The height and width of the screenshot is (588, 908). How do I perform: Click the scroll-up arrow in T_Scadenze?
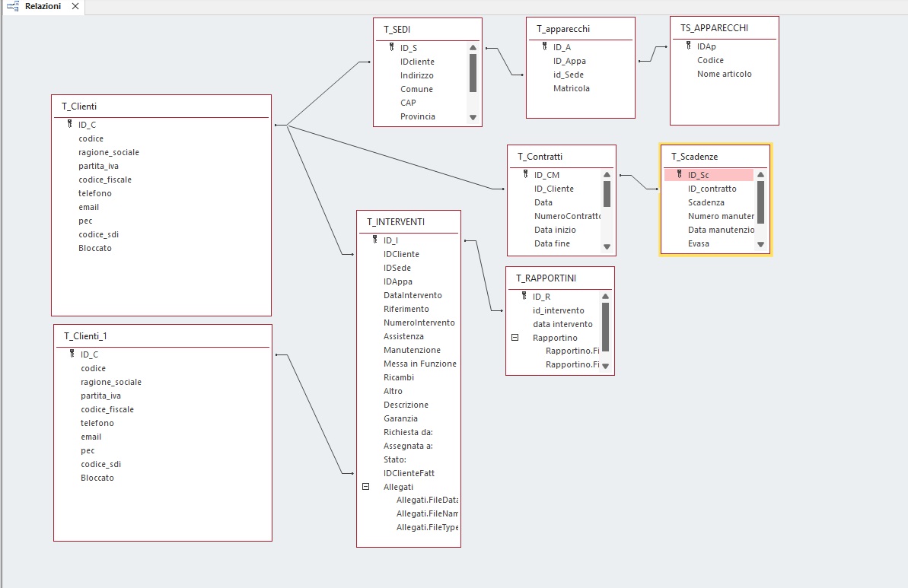(x=760, y=175)
